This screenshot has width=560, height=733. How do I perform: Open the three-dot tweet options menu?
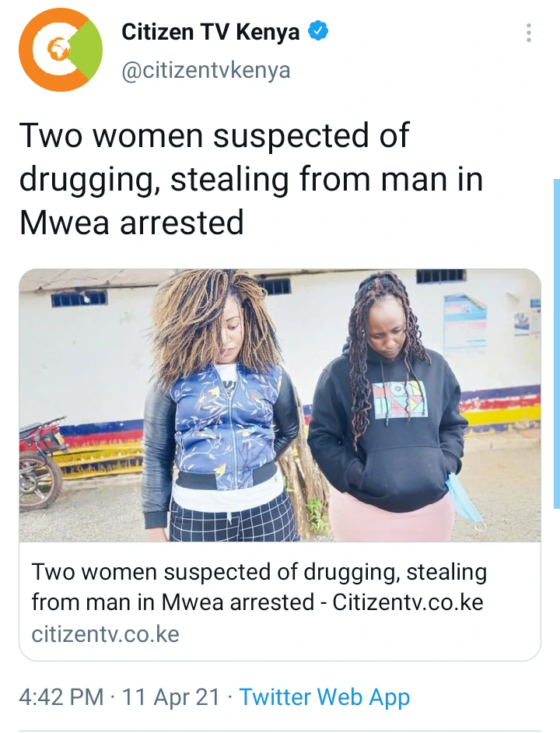tap(529, 33)
